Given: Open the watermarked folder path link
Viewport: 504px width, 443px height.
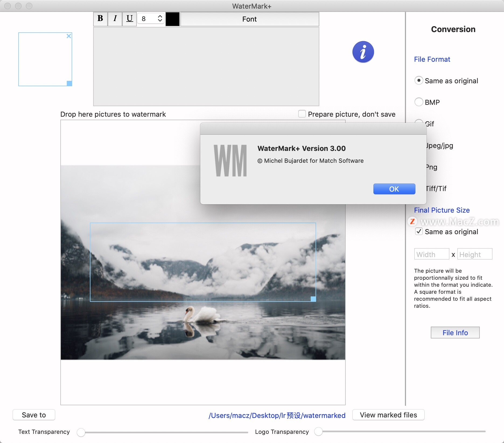Looking at the screenshot, I should point(277,415).
